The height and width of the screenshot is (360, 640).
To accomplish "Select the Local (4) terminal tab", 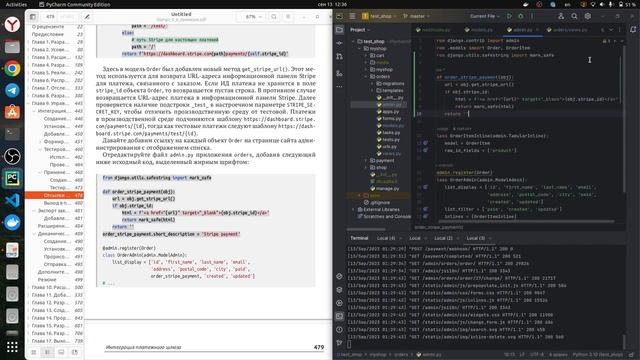I will [386, 238].
